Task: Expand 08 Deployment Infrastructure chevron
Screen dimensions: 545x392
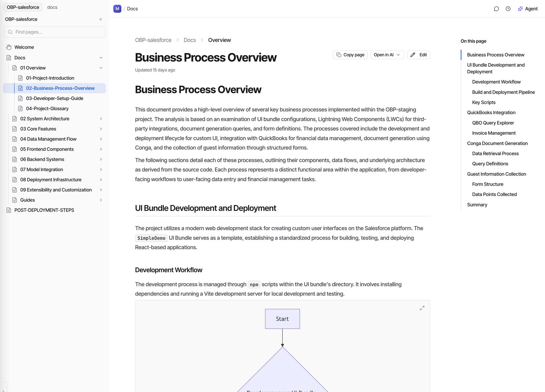Action: click(101, 180)
